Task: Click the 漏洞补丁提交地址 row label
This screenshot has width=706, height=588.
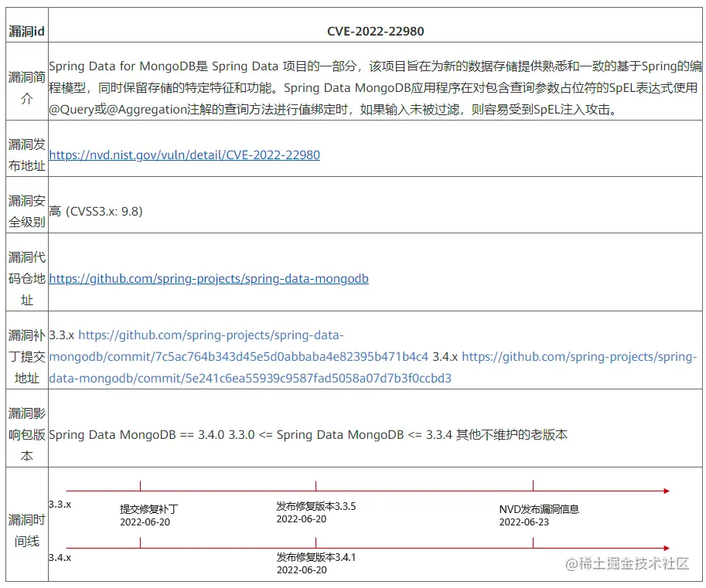Action: click(26, 356)
